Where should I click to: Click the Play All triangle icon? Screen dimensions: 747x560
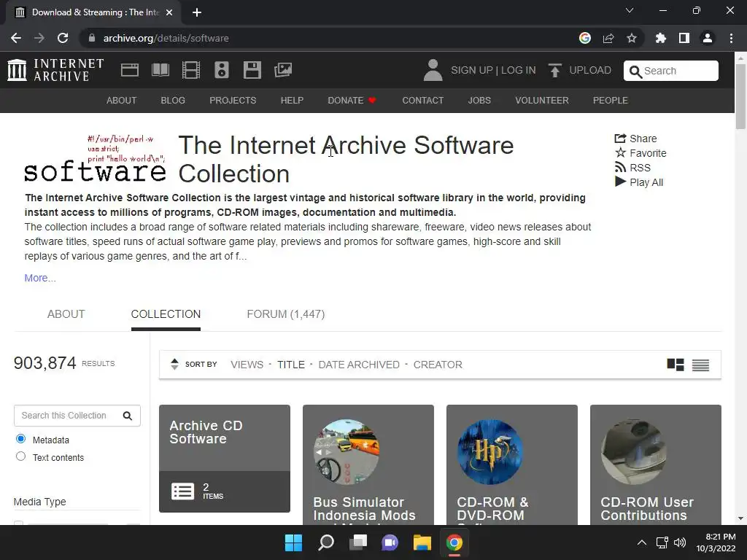coord(620,182)
